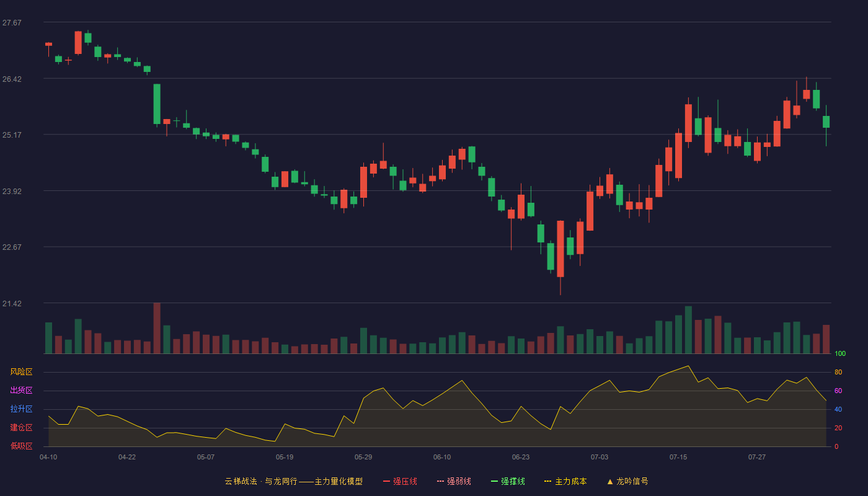Select the 风险区 zone label
868x496 pixels.
pyautogui.click(x=21, y=372)
